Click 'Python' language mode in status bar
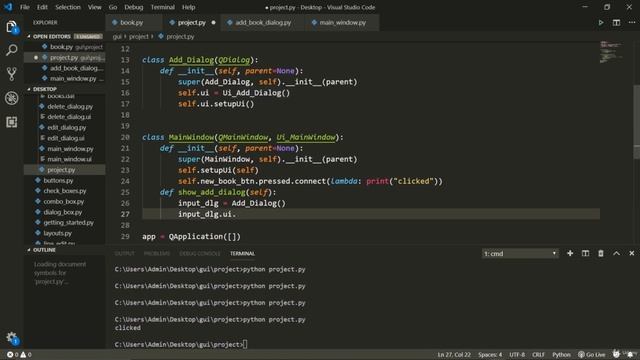This screenshot has width=640, height=360. click(561, 355)
